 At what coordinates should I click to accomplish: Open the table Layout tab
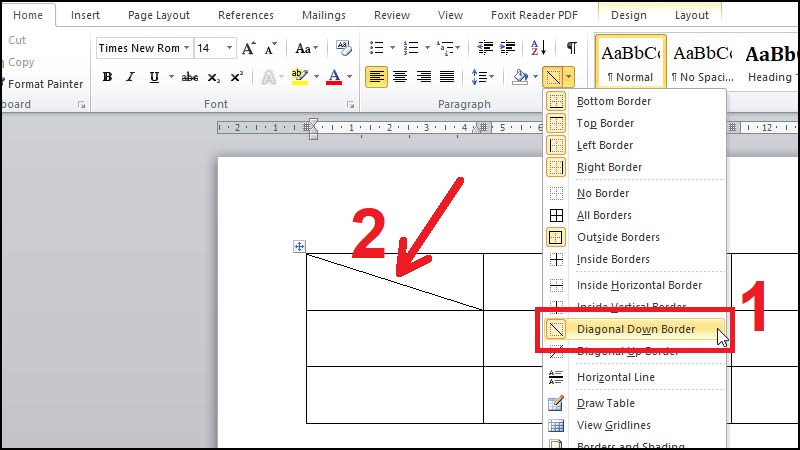coord(691,15)
